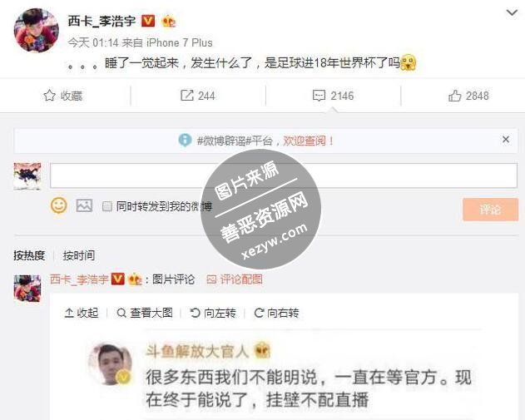
Task: Like the post with thumbs-up icon
Action: pos(454,96)
